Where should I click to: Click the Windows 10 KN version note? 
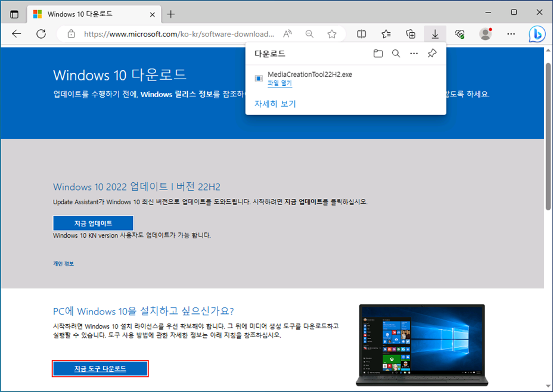coord(132,235)
